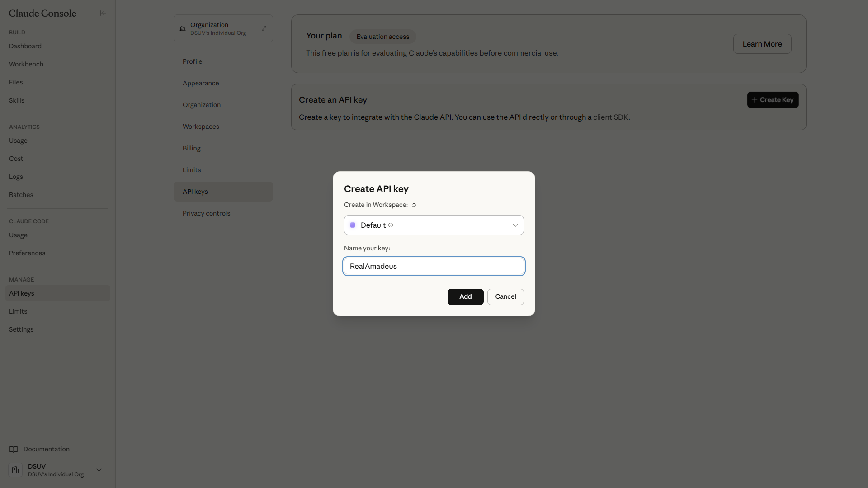The image size is (868, 488).
Task: Click the DSUV account avatar icon
Action: (x=15, y=470)
